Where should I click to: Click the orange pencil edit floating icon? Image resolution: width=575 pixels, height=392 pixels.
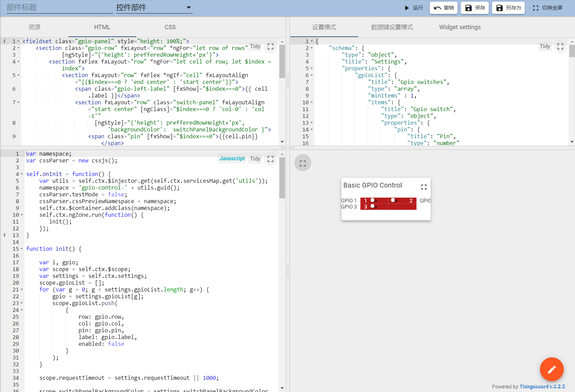(x=552, y=369)
